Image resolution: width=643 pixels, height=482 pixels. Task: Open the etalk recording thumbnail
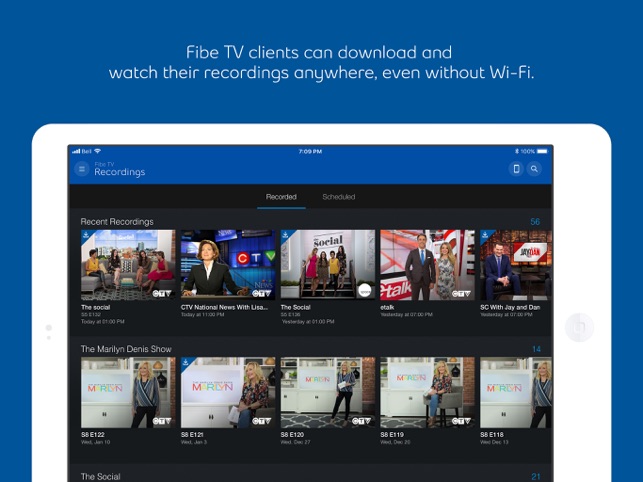point(427,265)
